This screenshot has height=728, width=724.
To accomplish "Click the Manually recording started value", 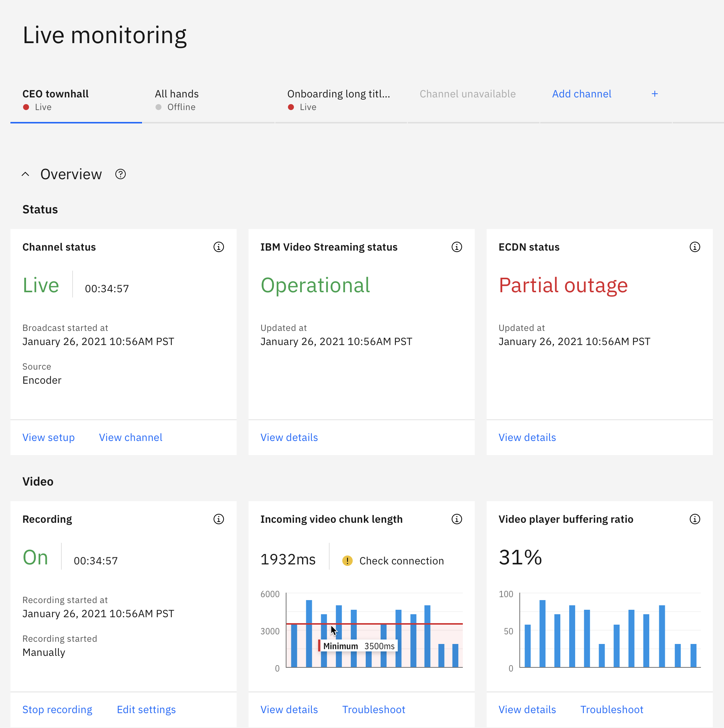I will (44, 652).
